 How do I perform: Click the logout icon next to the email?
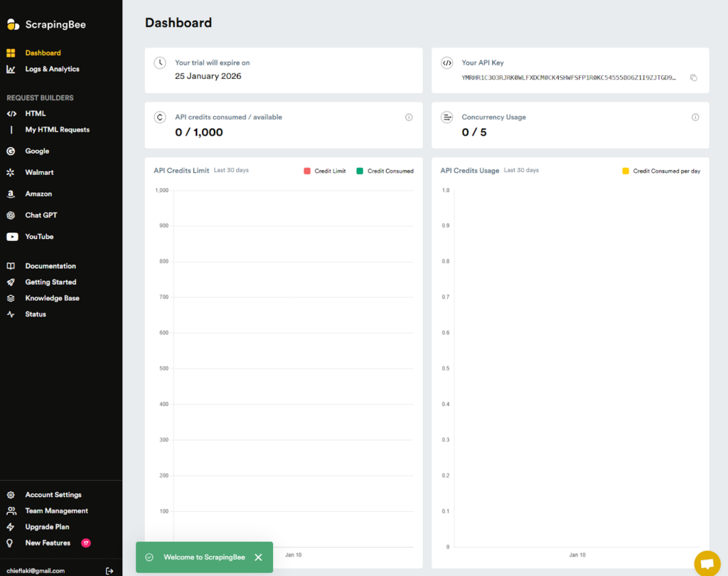(x=109, y=570)
